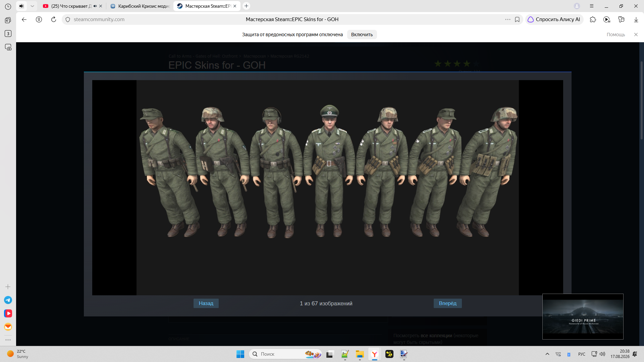Screen dimensions: 644x362
Task: Open the browser profile avatar
Action: [x=577, y=6]
